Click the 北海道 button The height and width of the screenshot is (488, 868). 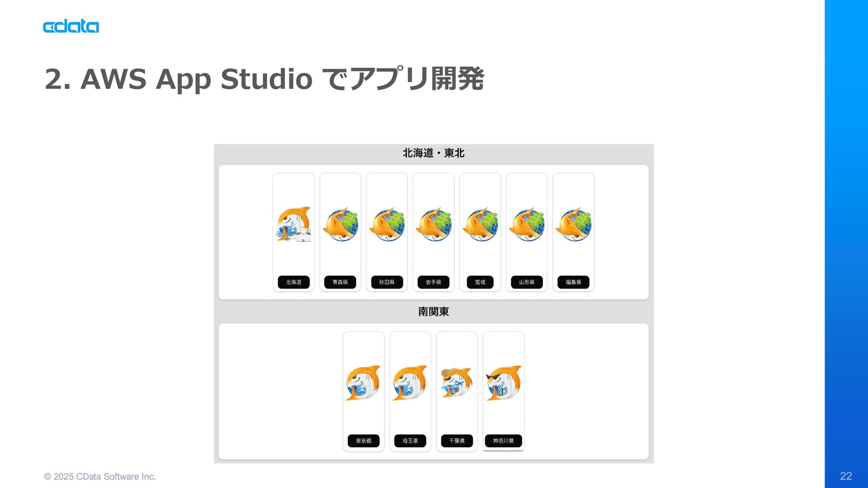click(294, 282)
